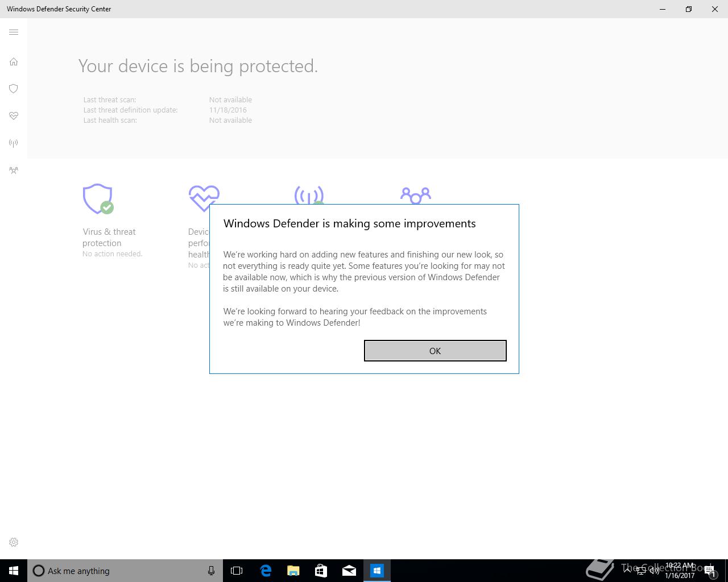Open Virus & threat protection shield in sidebar
Image resolution: width=728 pixels, height=582 pixels.
click(x=14, y=89)
